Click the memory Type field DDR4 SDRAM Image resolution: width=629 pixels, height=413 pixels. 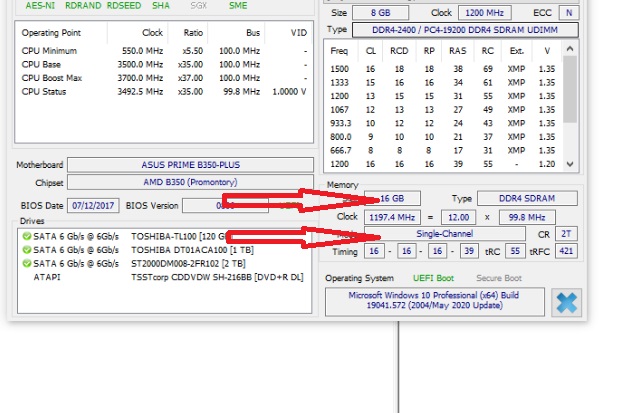(527, 198)
